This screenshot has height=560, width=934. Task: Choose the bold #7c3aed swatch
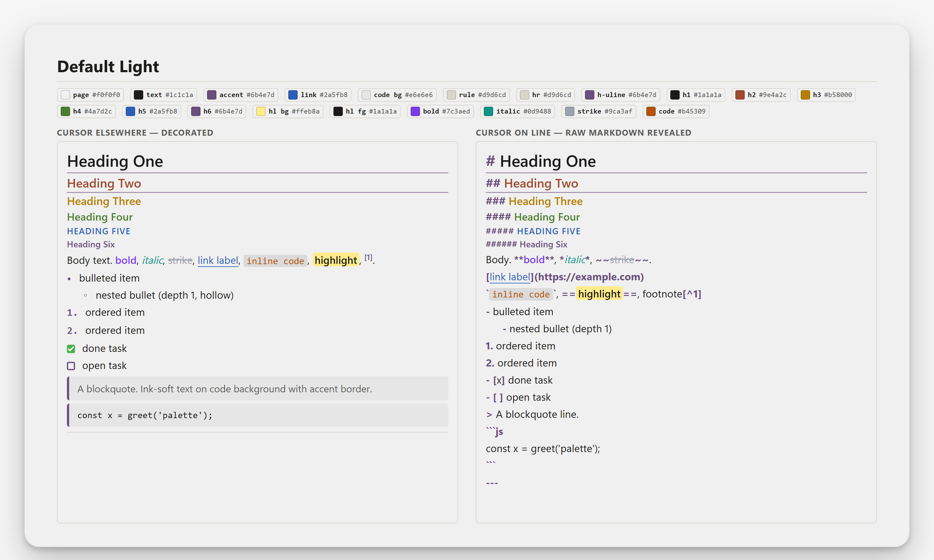coord(440,111)
